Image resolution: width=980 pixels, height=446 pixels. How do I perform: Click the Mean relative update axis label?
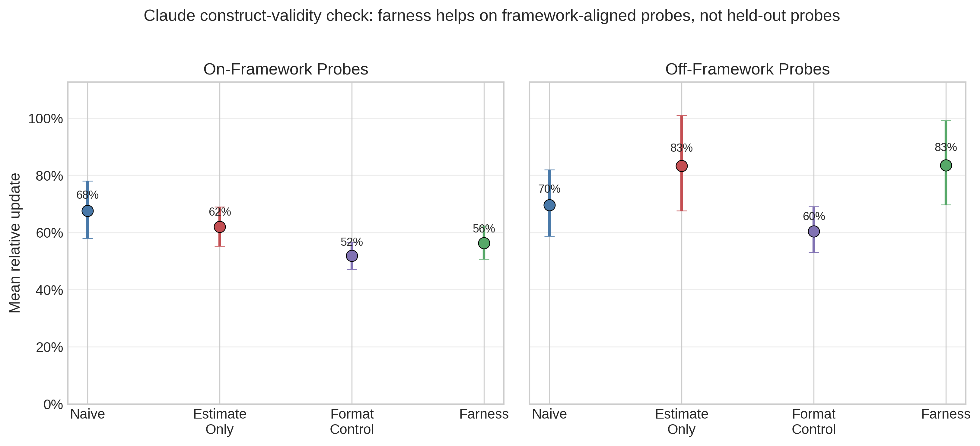click(15, 243)
